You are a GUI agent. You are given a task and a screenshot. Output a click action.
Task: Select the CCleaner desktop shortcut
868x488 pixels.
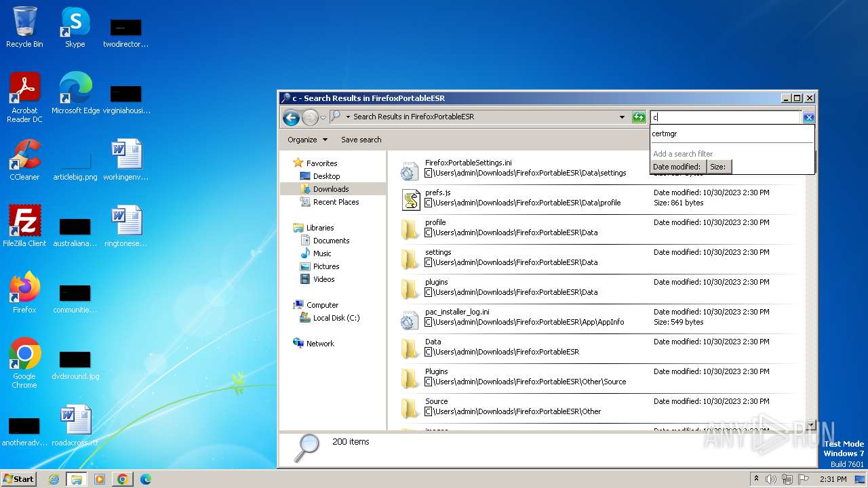(x=24, y=159)
